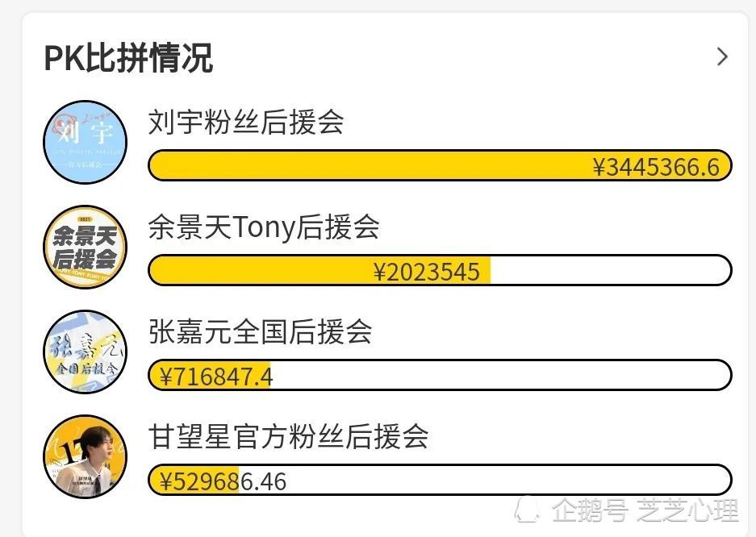Tap the 张嘉元全国后援会 avatar

[x=86, y=352]
